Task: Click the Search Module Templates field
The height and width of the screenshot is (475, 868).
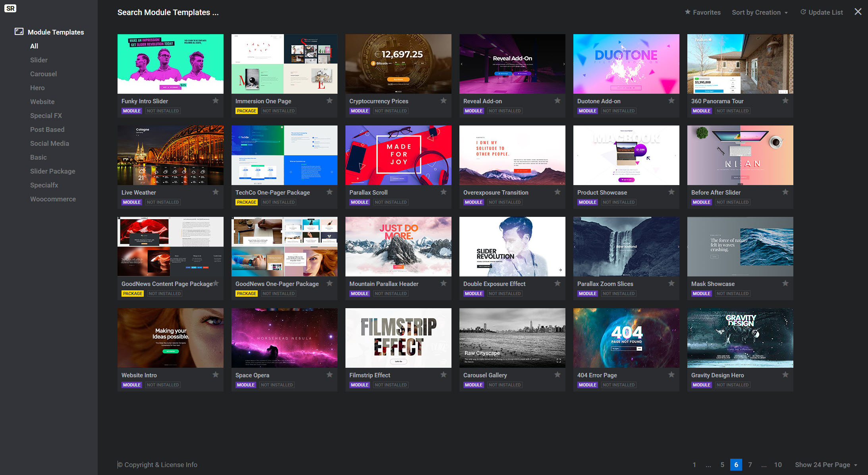Action: [168, 12]
